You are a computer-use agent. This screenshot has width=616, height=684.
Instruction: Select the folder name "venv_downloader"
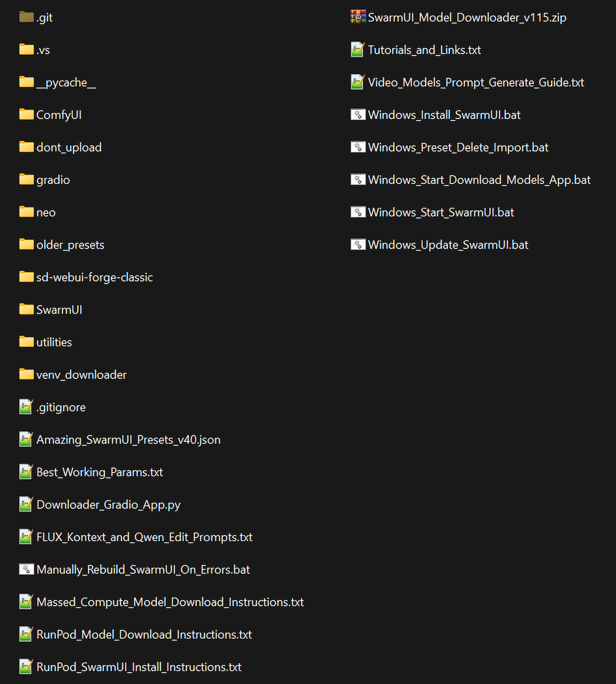point(82,375)
